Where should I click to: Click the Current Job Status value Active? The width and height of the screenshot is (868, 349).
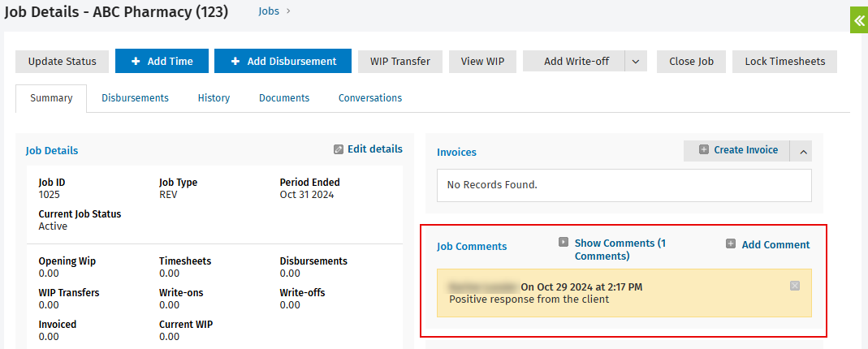pos(53,226)
